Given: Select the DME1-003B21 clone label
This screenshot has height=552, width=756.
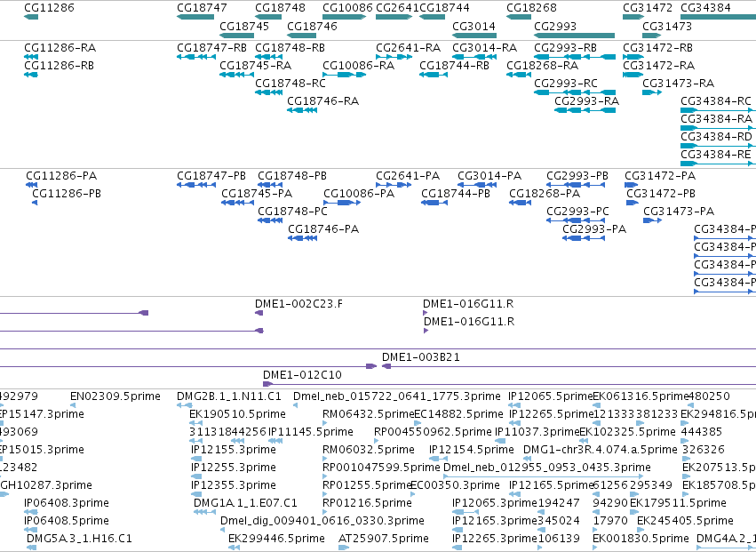Looking at the screenshot, I should (421, 357).
